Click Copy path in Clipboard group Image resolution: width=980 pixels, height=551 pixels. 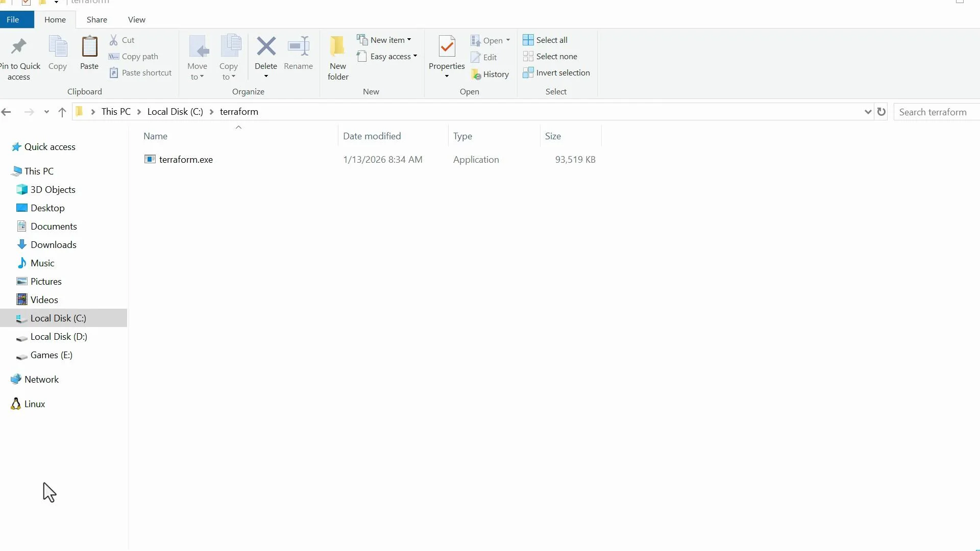pos(134,57)
